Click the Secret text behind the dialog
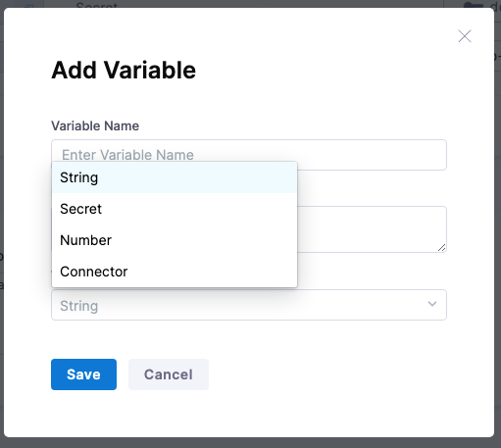The width and height of the screenshot is (501, 448). click(x=97, y=5)
